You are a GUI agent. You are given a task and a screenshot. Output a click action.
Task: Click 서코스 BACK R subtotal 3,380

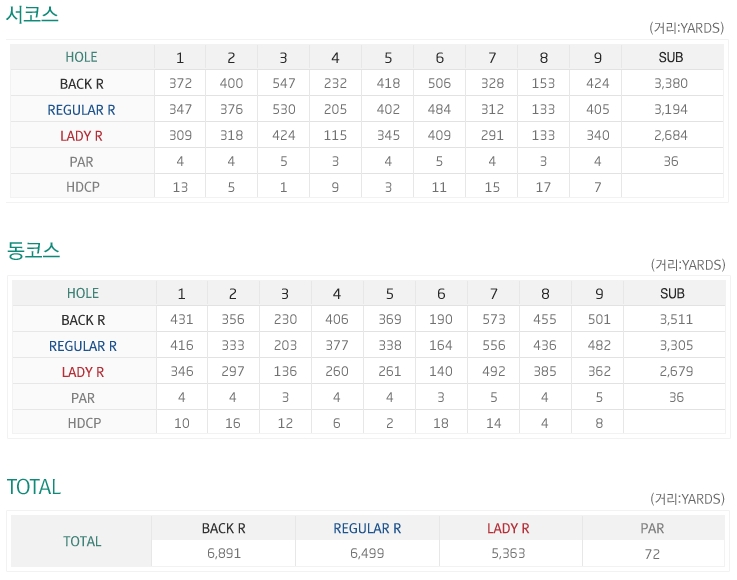(671, 83)
